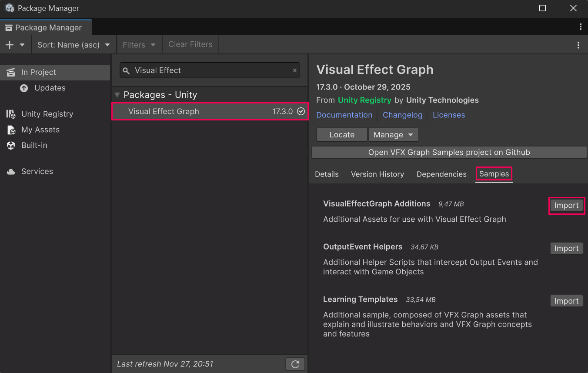
Task: Click the Unity Registry sidebar icon
Action: [11, 114]
